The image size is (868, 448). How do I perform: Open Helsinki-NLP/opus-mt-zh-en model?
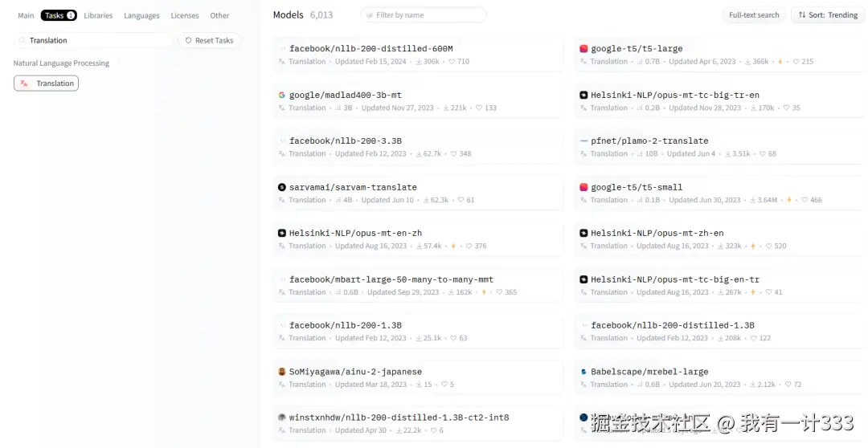tap(719, 239)
